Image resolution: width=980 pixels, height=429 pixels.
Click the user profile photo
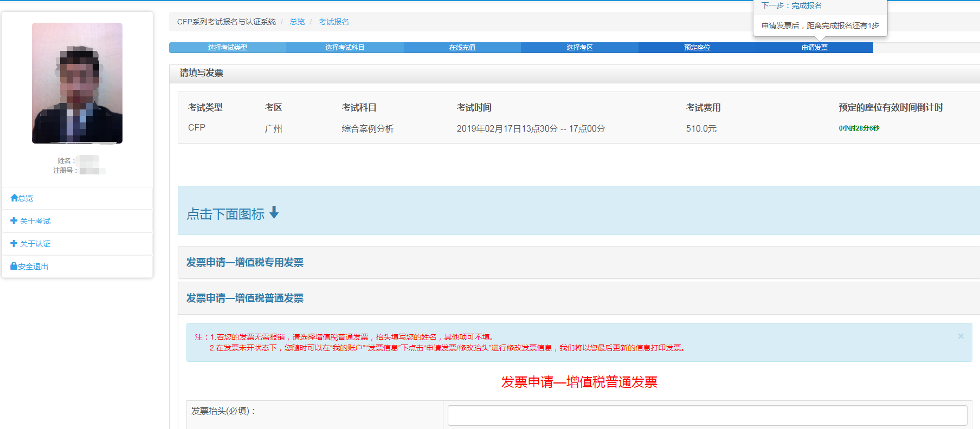[x=77, y=83]
